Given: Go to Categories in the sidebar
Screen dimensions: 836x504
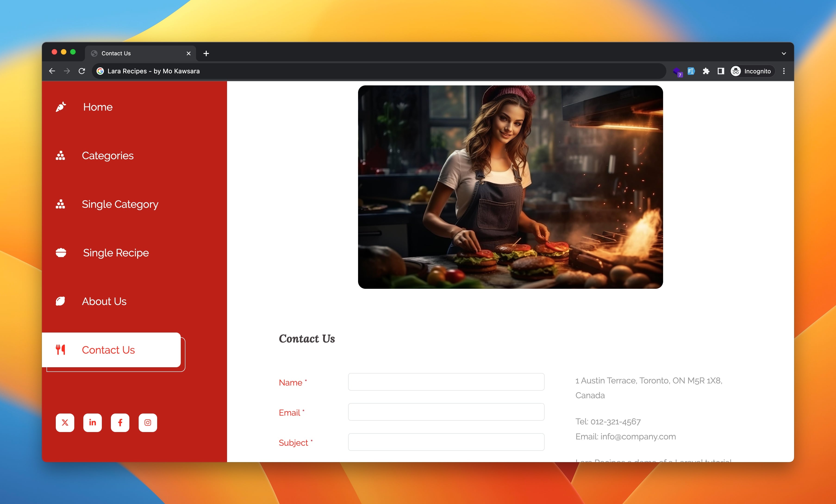Looking at the screenshot, I should 108,156.
